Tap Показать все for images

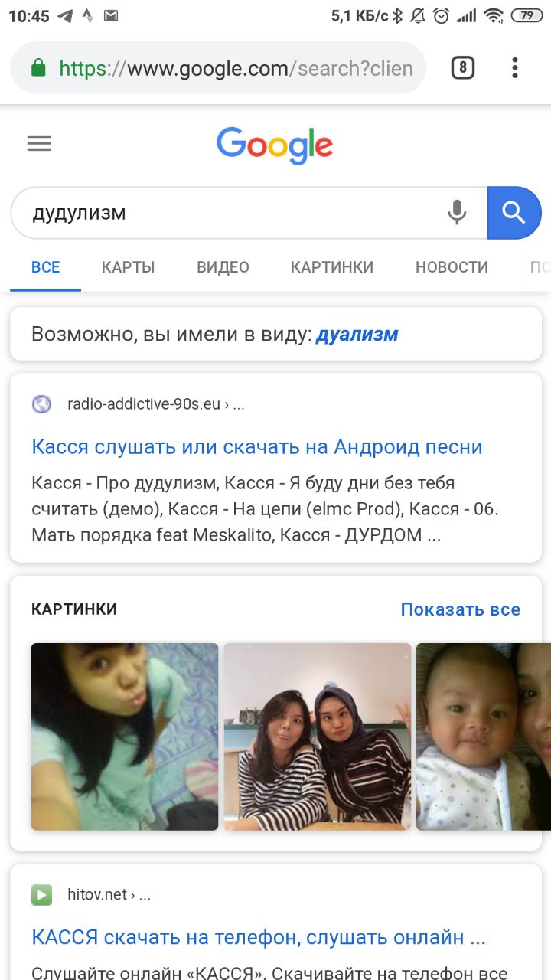click(x=461, y=609)
